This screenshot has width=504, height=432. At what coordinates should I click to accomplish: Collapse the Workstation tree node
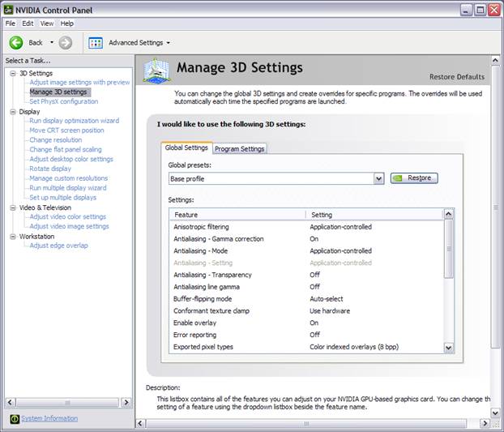point(13,237)
